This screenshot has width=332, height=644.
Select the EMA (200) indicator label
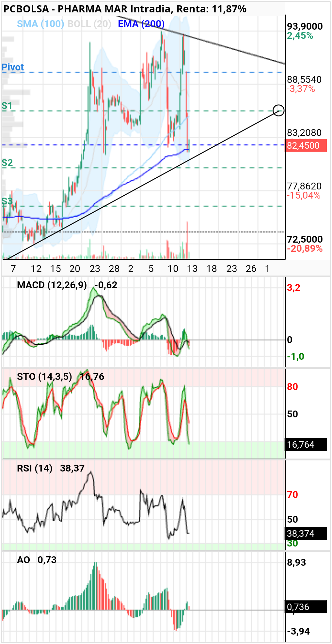tap(141, 24)
